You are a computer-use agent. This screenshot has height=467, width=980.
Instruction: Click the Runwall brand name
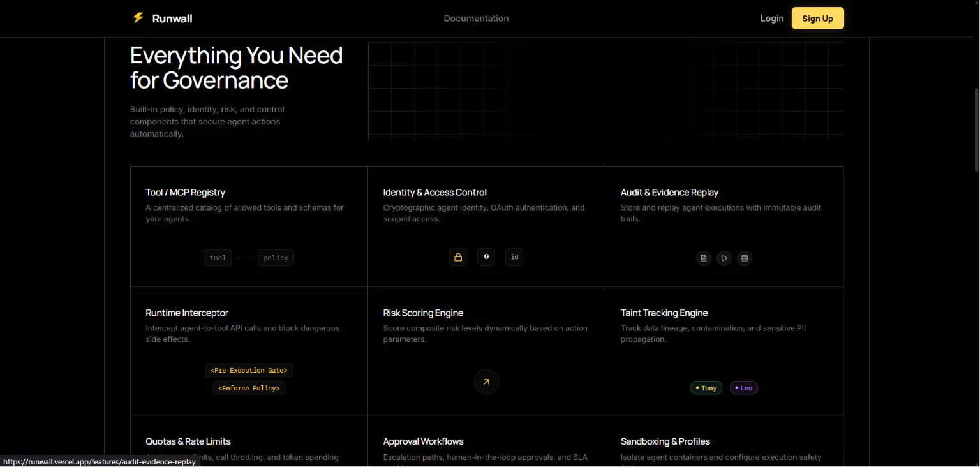tap(172, 19)
